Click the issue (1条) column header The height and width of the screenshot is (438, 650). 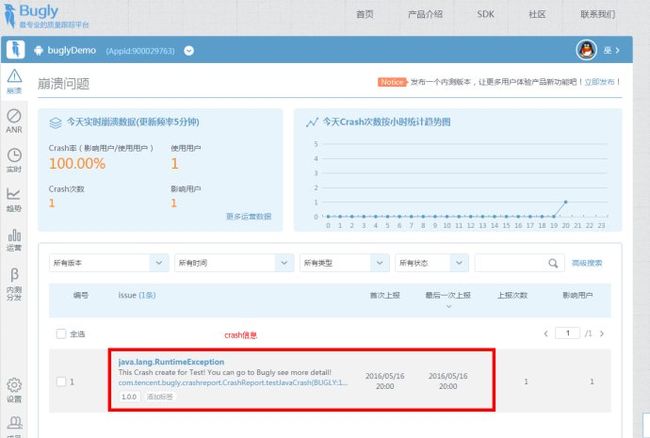click(137, 295)
